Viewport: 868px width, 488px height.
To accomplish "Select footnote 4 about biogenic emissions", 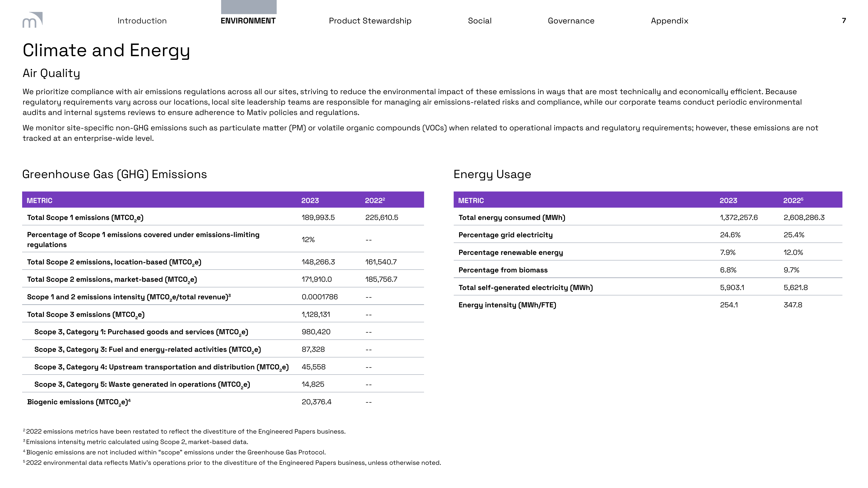I will click(x=174, y=452).
